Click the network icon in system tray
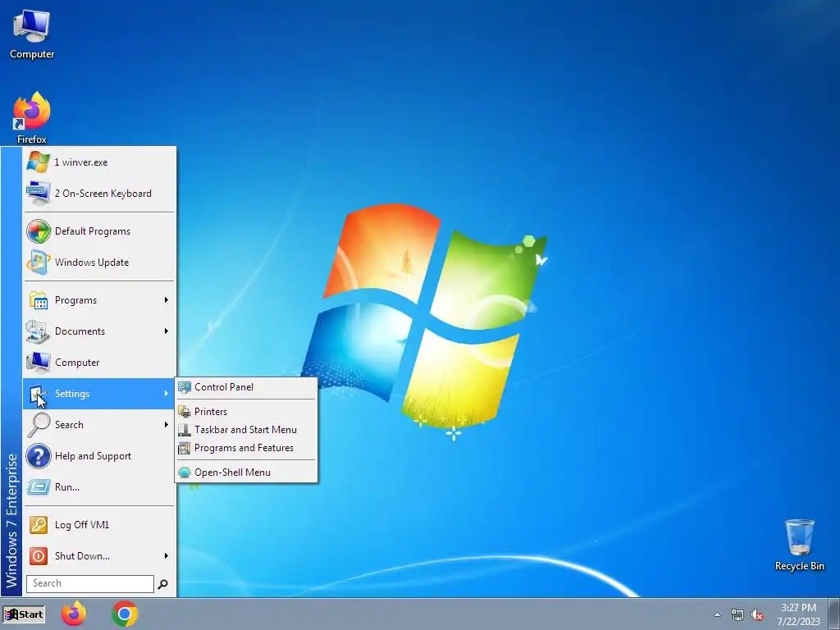The image size is (840, 630). click(x=737, y=614)
